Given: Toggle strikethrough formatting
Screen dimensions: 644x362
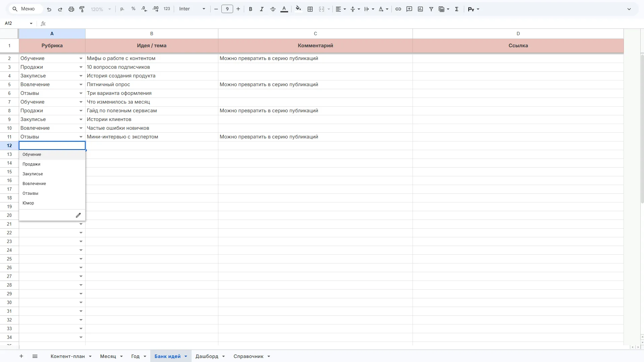Looking at the screenshot, I should 273,9.
